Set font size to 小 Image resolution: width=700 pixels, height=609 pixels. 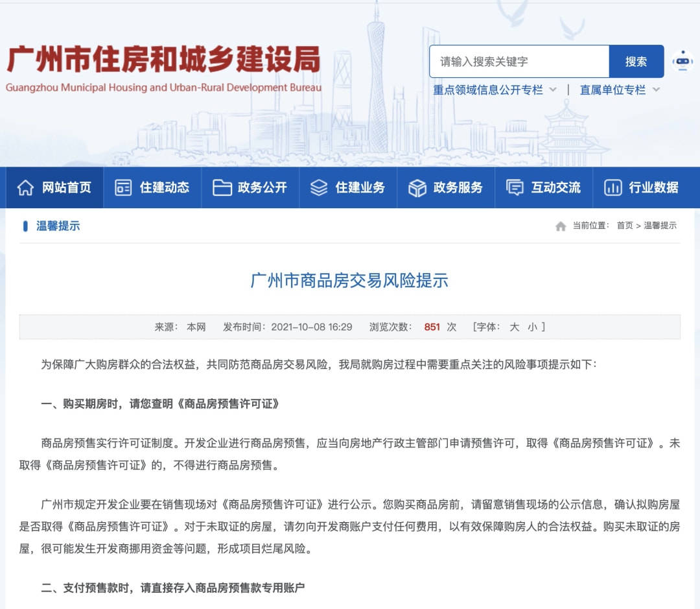pyautogui.click(x=532, y=327)
